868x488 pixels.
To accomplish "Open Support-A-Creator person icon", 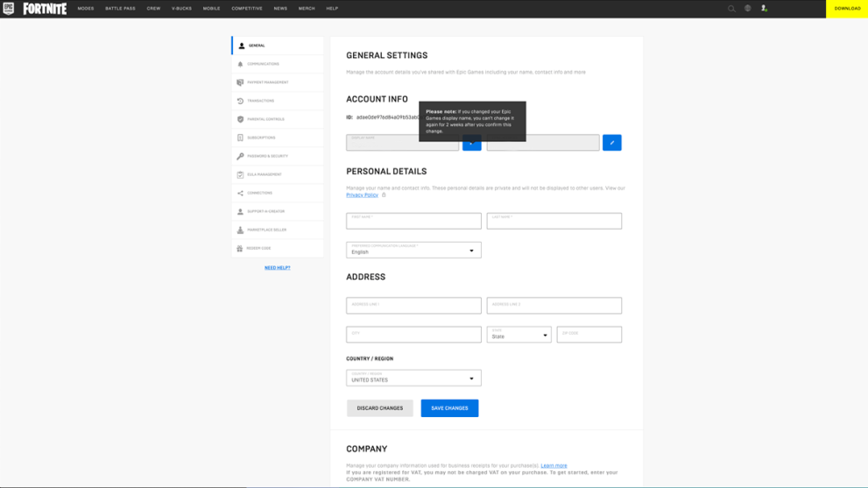I will (x=240, y=212).
